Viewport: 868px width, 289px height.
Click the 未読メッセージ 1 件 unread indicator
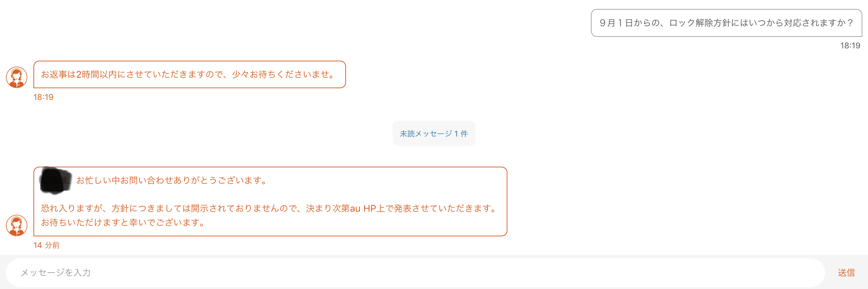pyautogui.click(x=434, y=134)
